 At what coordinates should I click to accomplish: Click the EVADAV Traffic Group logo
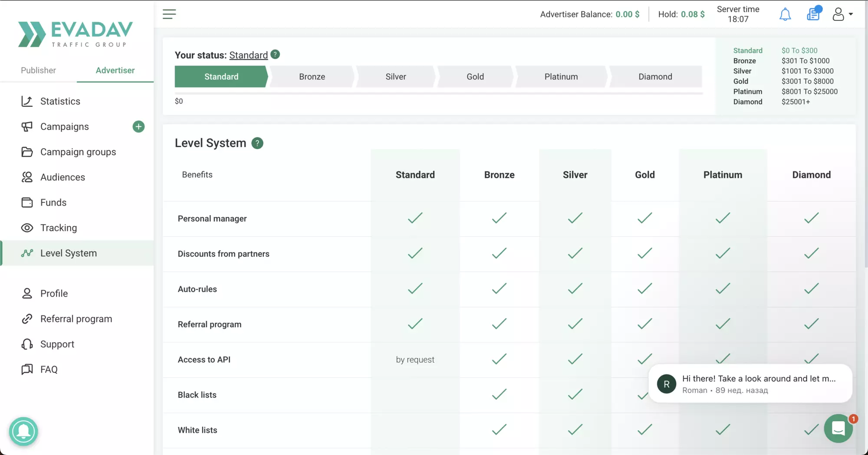75,34
